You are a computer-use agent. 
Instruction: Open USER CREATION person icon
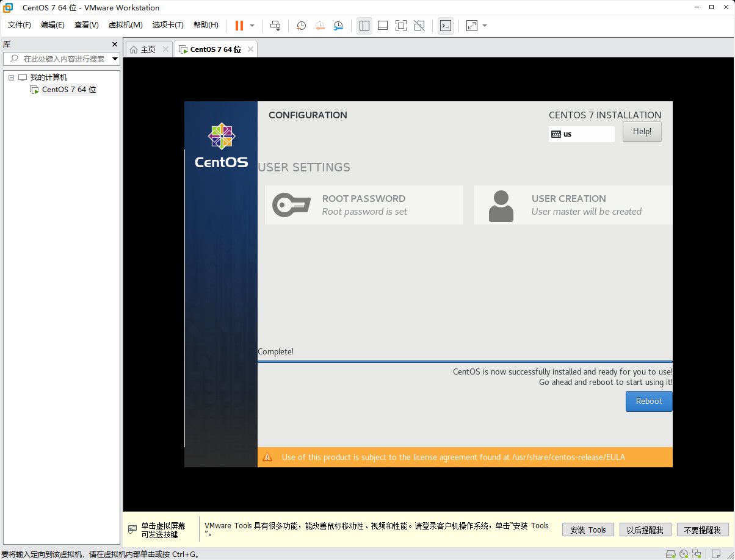(501, 206)
